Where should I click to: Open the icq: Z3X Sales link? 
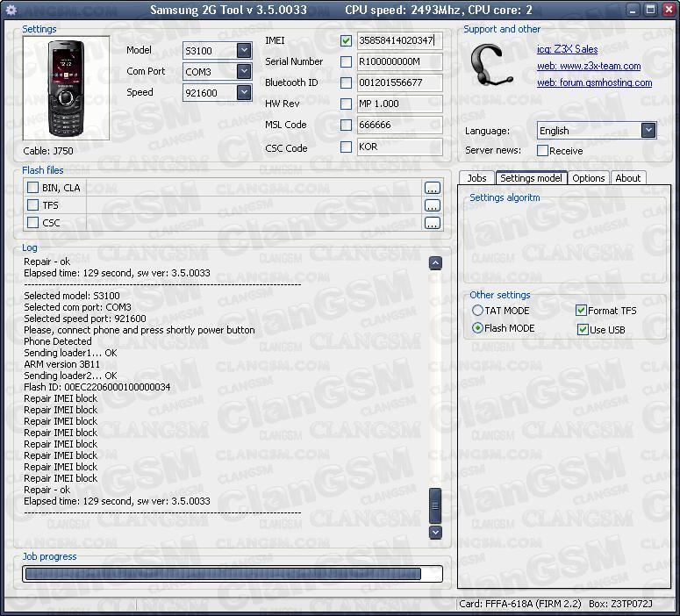tap(567, 49)
